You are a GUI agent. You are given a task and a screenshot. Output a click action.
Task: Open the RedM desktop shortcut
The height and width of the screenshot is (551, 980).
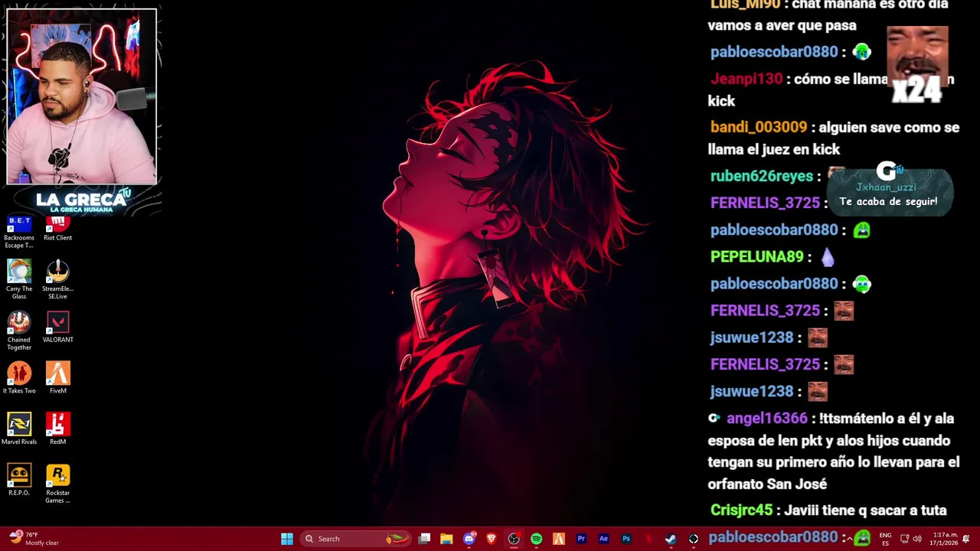click(x=57, y=429)
